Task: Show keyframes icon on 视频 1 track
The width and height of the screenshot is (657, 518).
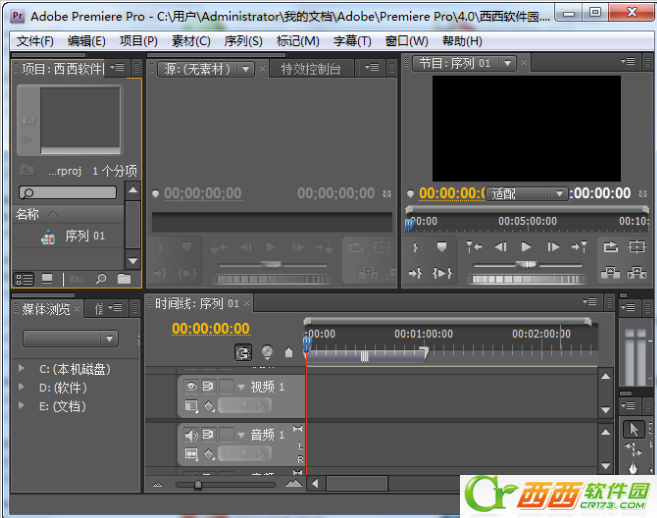Action: coord(209,406)
